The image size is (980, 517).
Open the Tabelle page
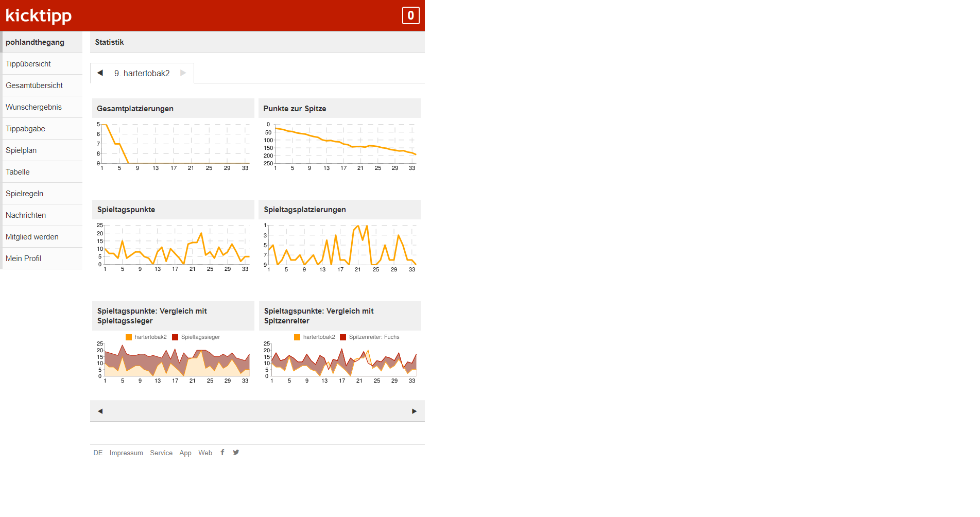[18, 172]
